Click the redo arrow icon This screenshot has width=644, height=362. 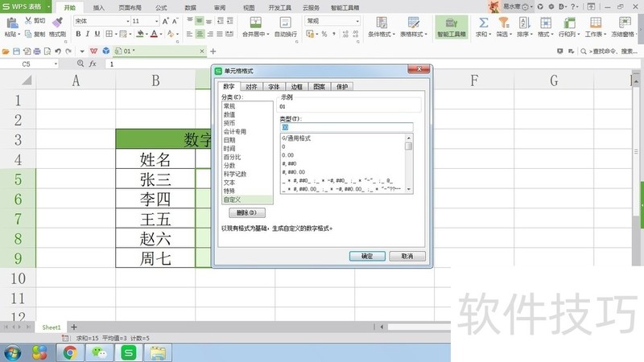[x=68, y=51]
